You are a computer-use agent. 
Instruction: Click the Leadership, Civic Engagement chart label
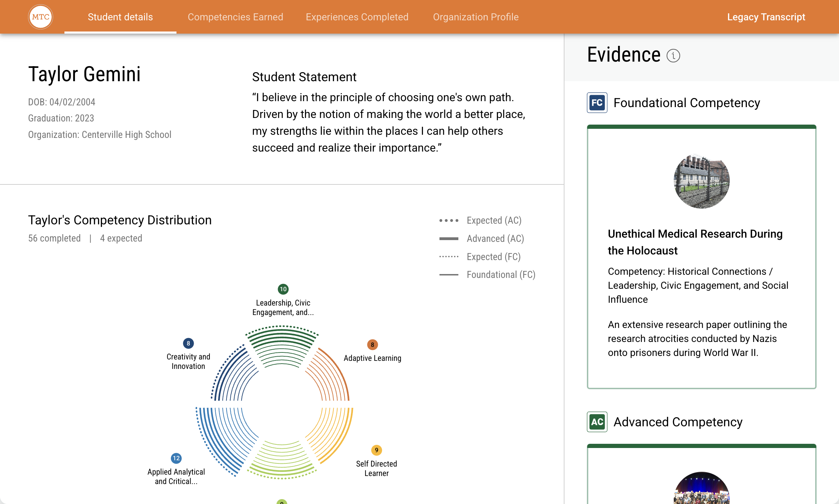coord(283,308)
